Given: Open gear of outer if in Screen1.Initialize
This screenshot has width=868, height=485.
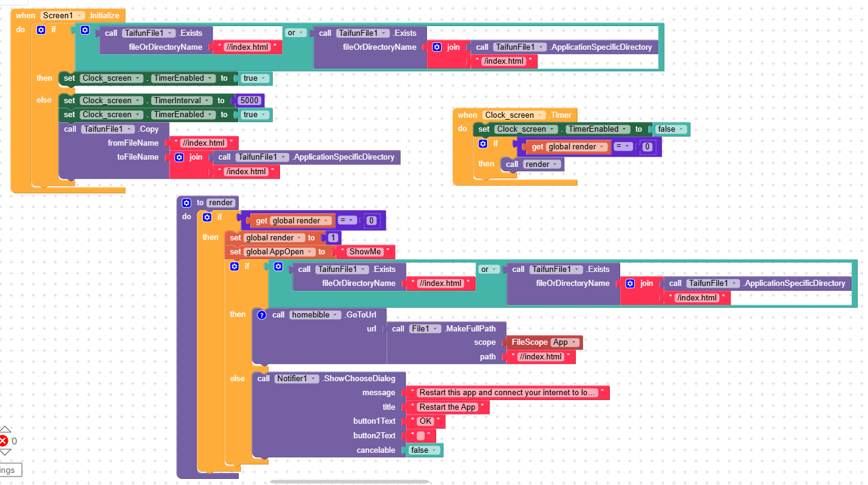Looking at the screenshot, I should click(41, 30).
